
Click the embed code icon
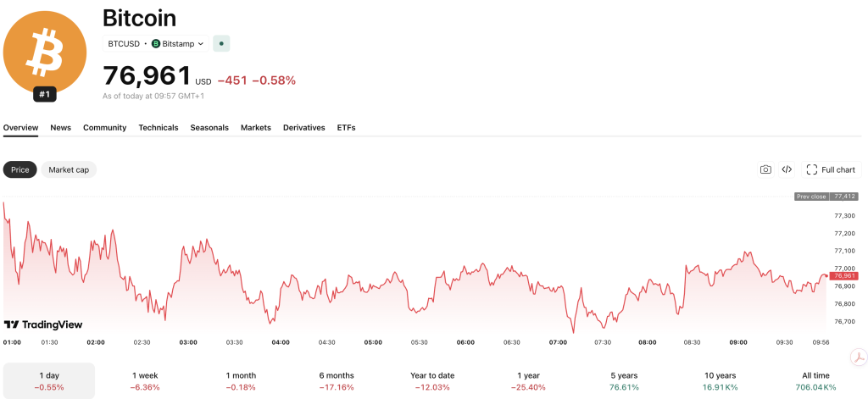pyautogui.click(x=787, y=170)
